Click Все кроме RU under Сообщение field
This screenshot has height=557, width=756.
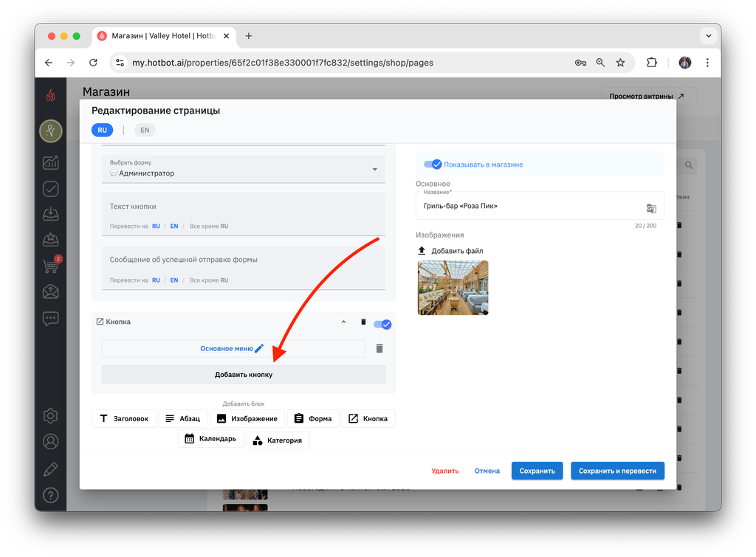coord(209,280)
